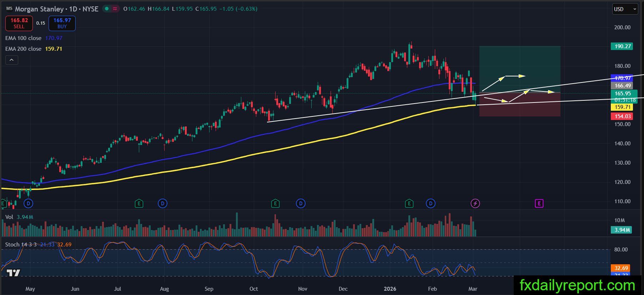
Task: Click the SELL button at 165.82
Action: pyautogui.click(x=19, y=23)
